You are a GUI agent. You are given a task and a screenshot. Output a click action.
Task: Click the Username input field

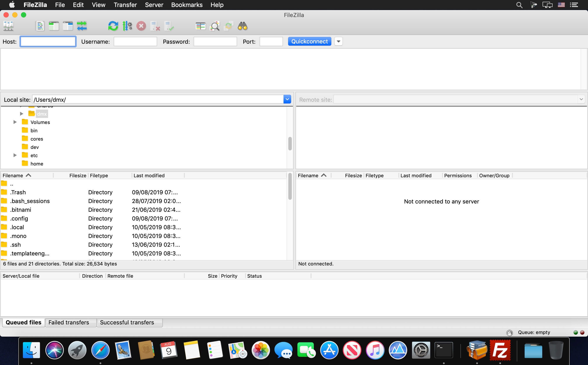pyautogui.click(x=135, y=41)
